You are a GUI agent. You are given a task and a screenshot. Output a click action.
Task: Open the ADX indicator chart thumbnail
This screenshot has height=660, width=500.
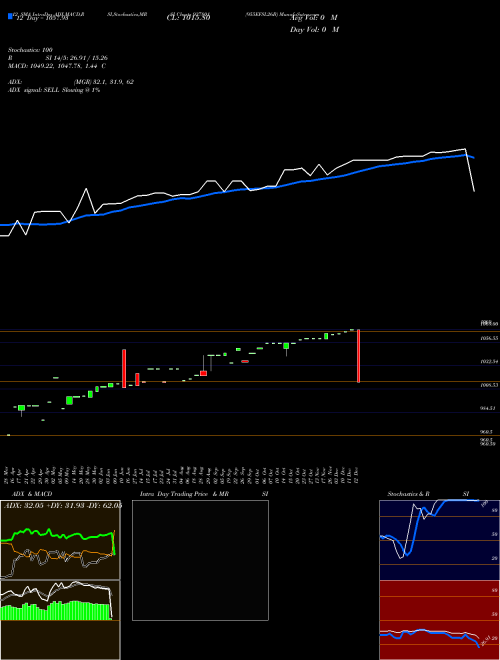tap(60, 540)
